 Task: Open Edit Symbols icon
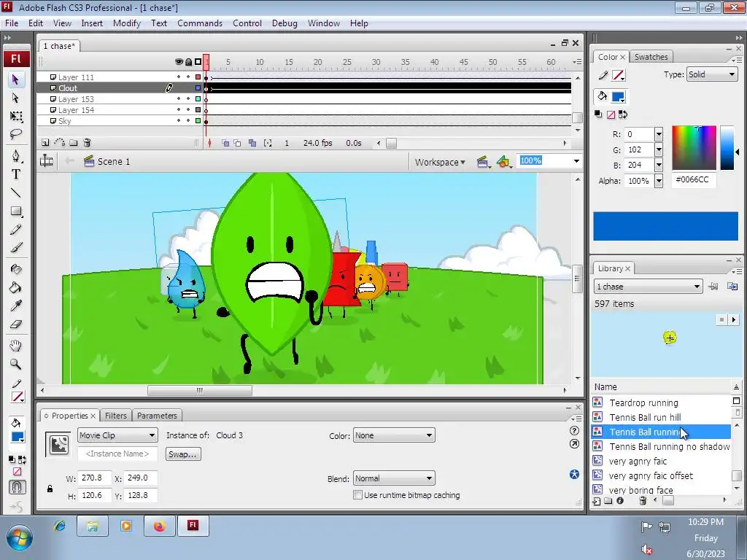pyautogui.click(x=504, y=162)
